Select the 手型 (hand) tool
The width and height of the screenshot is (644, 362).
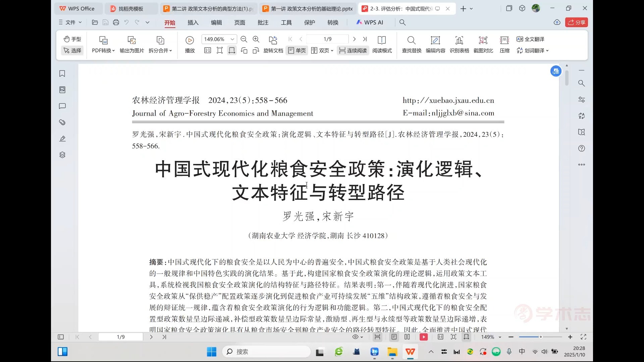[72, 39]
